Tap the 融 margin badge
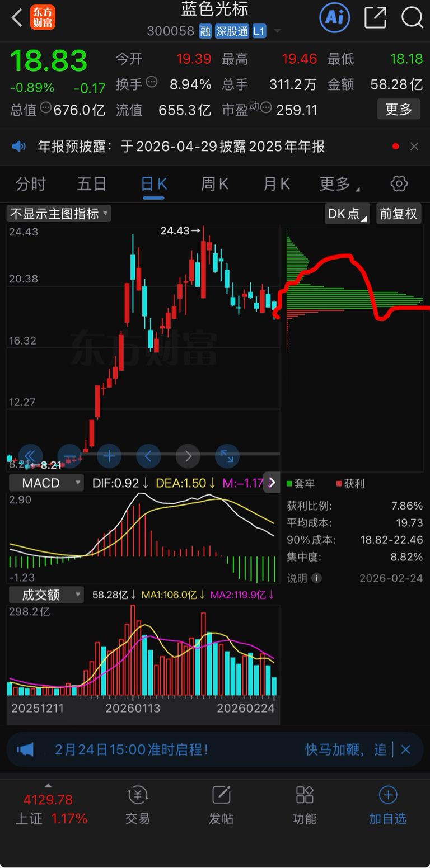This screenshot has width=430, height=868. tap(205, 31)
